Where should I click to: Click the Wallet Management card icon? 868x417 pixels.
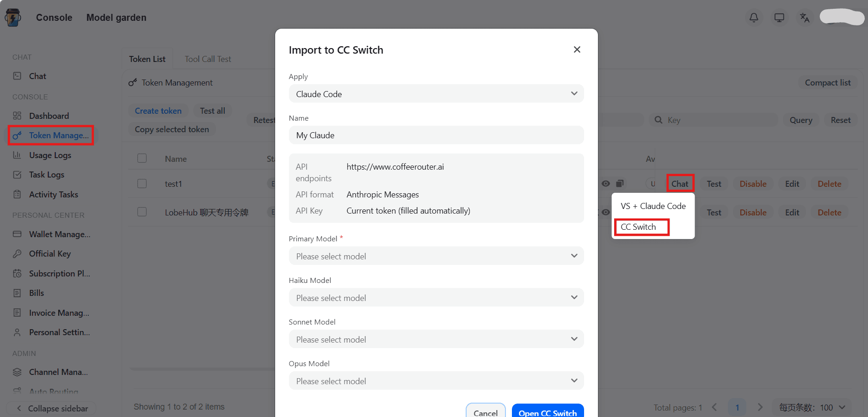tap(17, 234)
